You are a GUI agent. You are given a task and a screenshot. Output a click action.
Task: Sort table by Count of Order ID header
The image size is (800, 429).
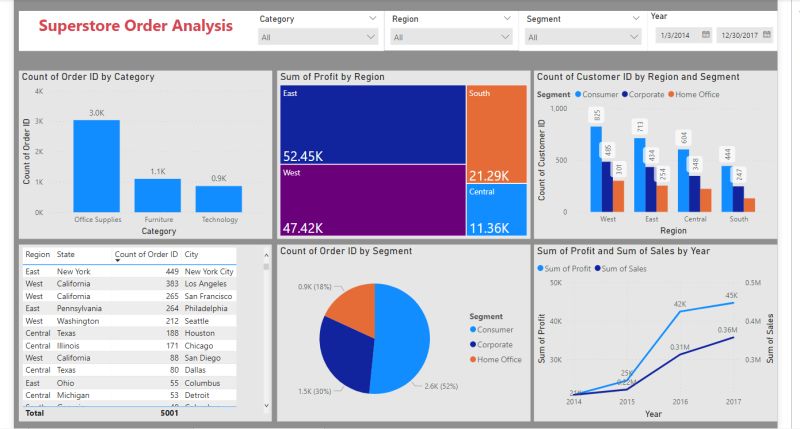click(146, 255)
